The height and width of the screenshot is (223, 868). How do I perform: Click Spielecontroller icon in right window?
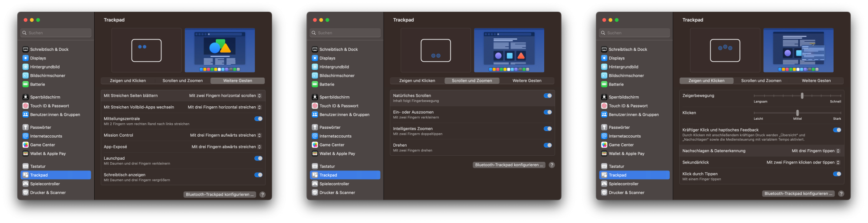pyautogui.click(x=604, y=184)
